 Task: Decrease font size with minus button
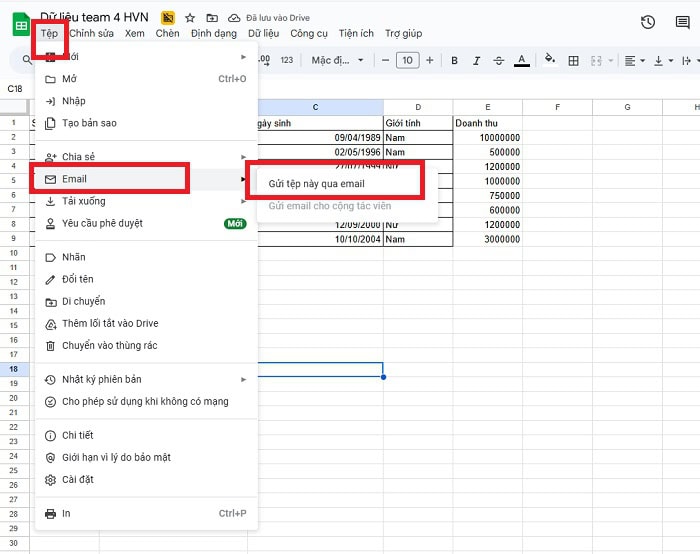coord(384,61)
